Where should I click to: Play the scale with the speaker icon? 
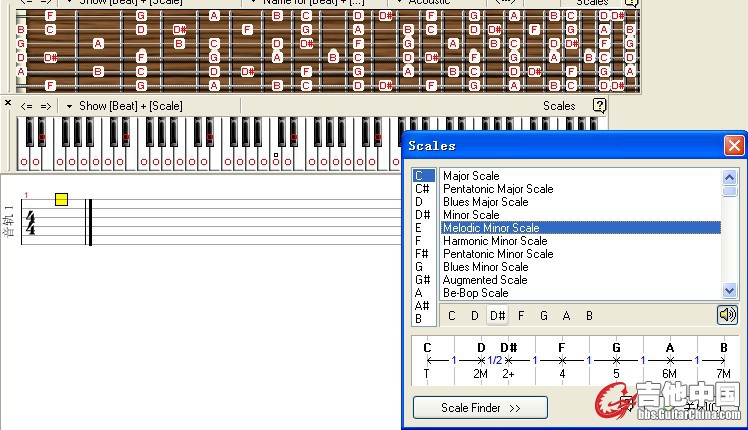point(727,315)
